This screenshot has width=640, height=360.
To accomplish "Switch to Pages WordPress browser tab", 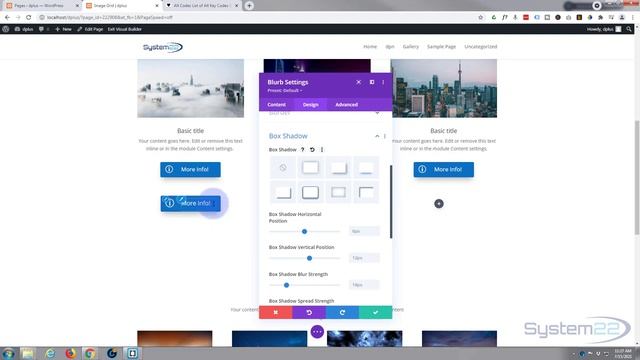I will [x=42, y=6].
